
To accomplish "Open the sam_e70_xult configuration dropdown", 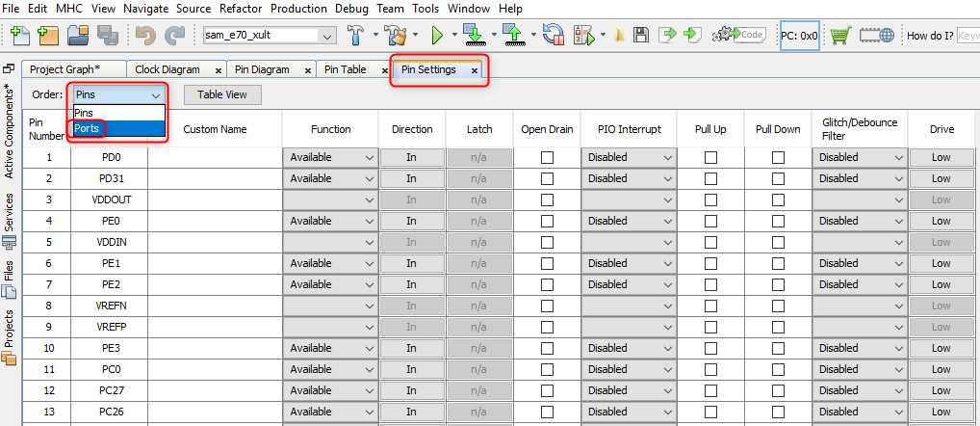I will pyautogui.click(x=327, y=36).
